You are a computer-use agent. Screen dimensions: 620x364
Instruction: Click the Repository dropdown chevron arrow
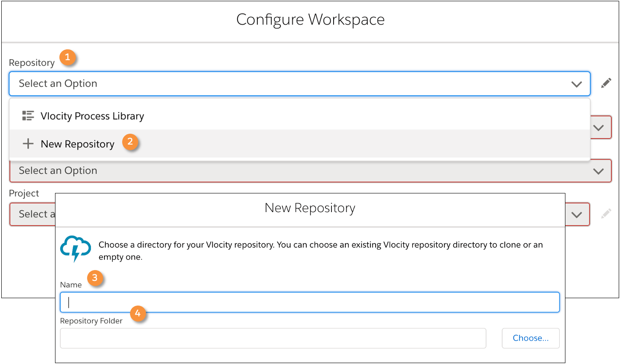(576, 84)
